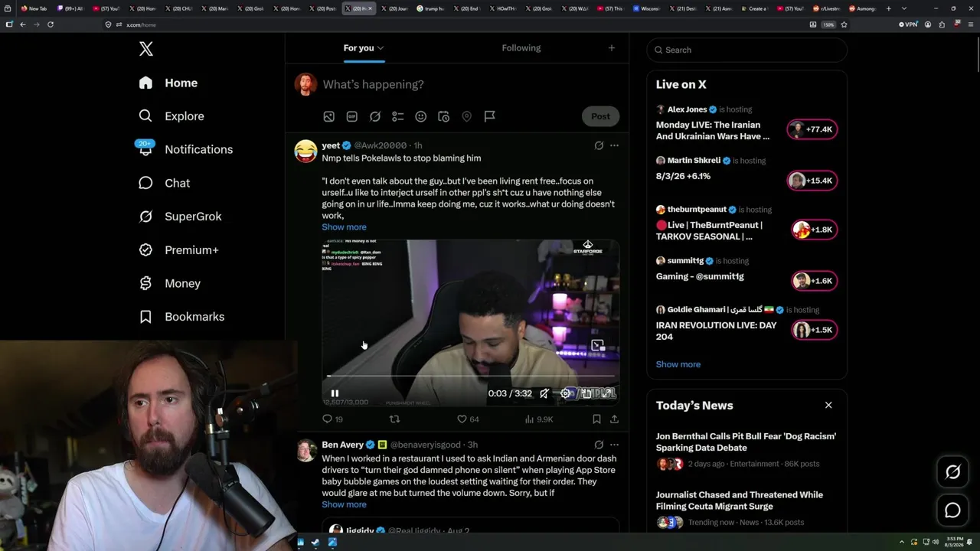Click the X logo in the sidebar
980x551 pixels.
pos(146,50)
